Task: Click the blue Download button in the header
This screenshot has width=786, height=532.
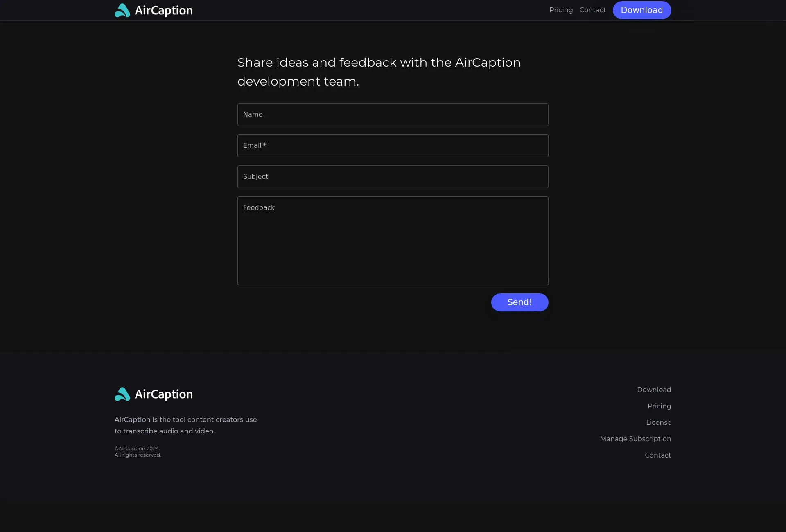Action: 641,10
